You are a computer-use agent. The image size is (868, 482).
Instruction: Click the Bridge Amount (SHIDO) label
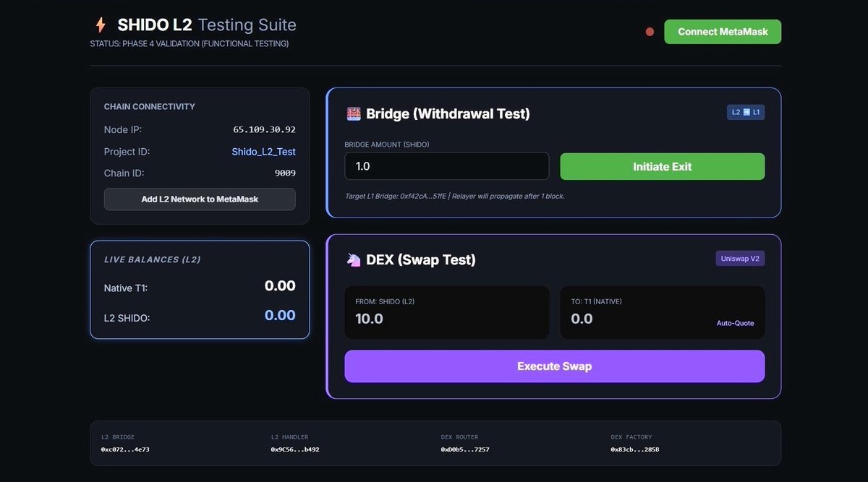click(x=387, y=145)
